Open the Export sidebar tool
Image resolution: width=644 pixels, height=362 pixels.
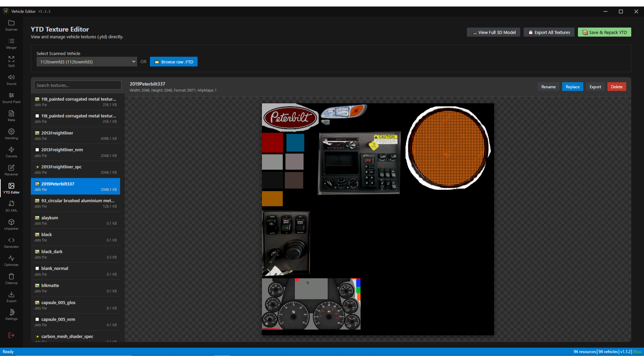(11, 297)
